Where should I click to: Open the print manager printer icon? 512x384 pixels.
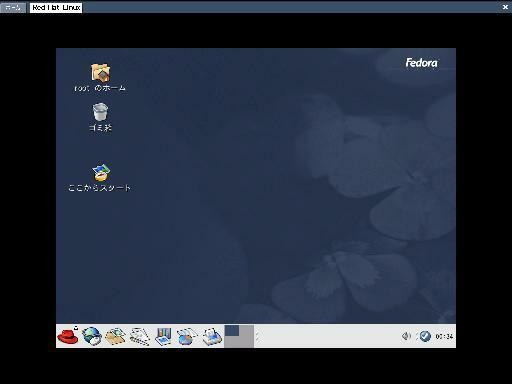[x=212, y=336]
